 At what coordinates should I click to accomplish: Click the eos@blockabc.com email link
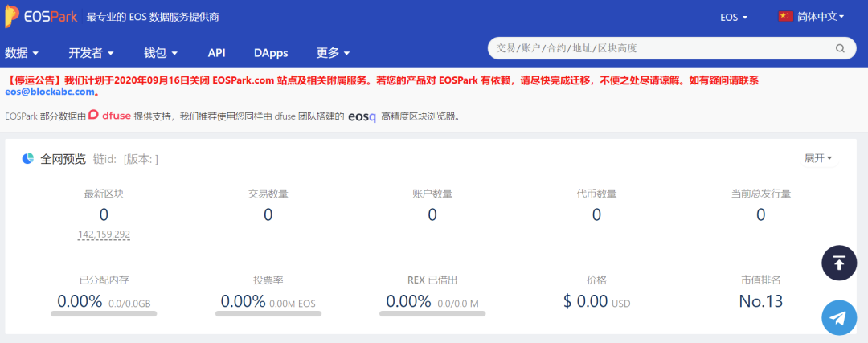(50, 92)
